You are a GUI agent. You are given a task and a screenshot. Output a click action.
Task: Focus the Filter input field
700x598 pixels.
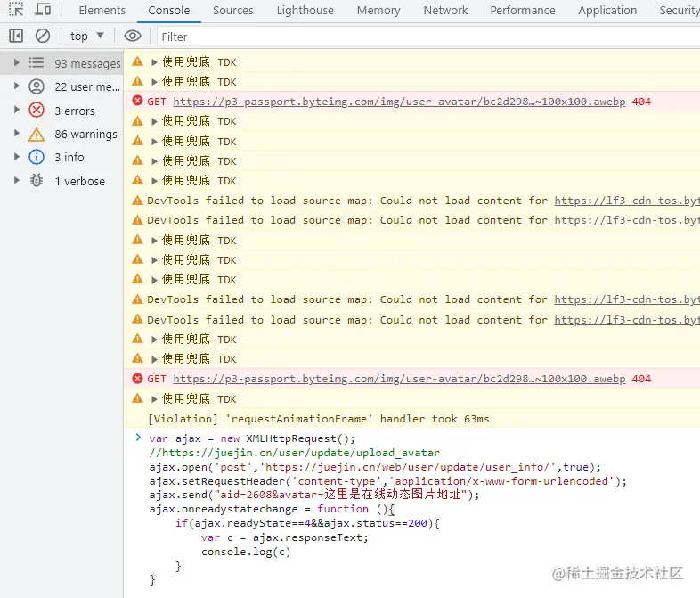[x=428, y=37]
